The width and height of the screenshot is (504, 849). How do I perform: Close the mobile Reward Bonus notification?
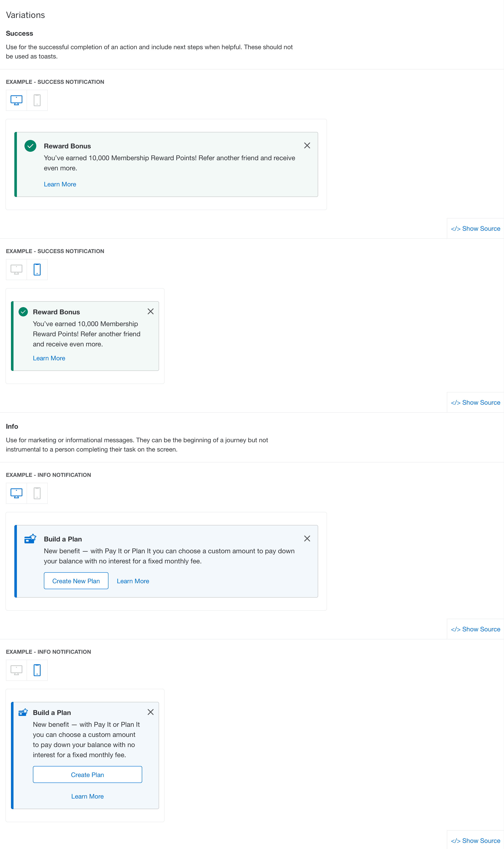150,311
